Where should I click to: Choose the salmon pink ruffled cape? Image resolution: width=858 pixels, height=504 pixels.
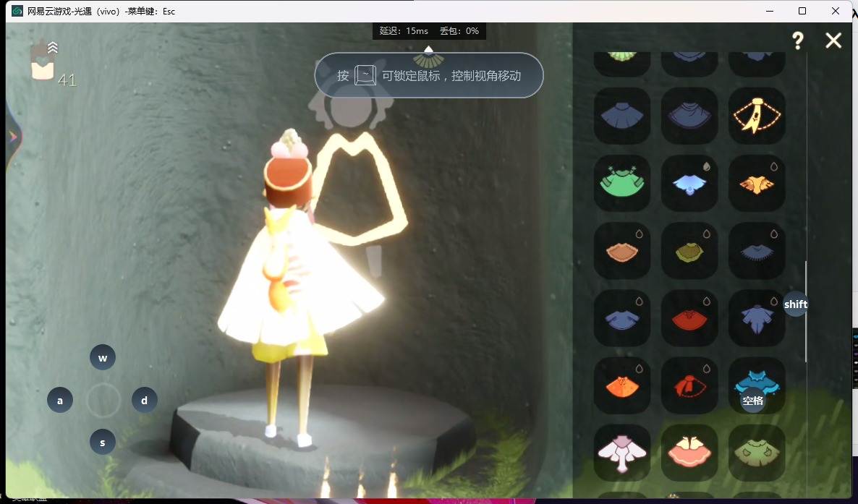689,453
